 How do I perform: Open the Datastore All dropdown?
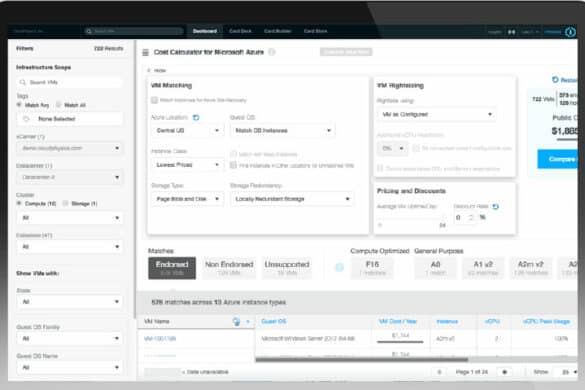(x=69, y=247)
